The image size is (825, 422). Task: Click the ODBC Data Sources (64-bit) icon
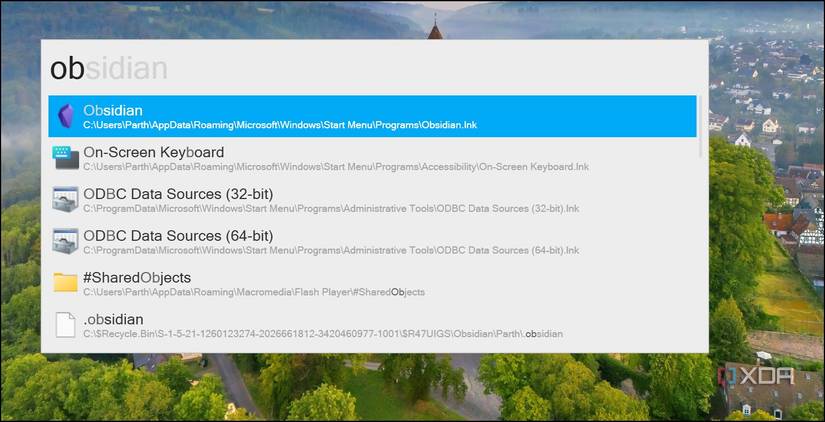point(66,241)
